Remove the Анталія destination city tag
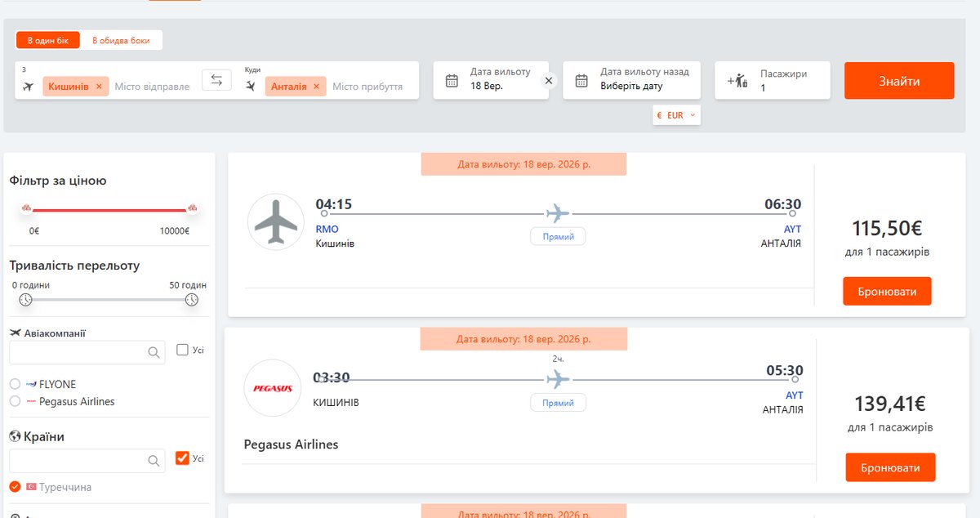This screenshot has width=980, height=518. pyautogui.click(x=316, y=86)
